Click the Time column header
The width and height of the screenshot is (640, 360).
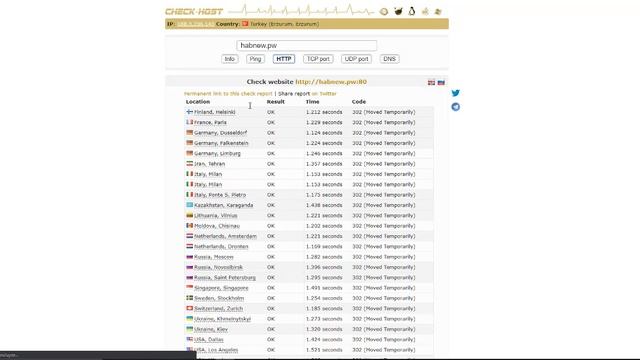coord(313,102)
